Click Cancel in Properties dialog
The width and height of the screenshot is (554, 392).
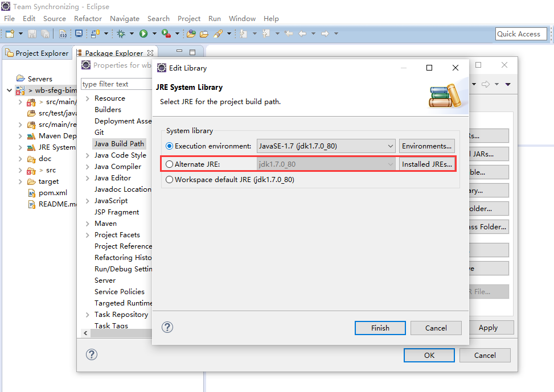(x=485, y=355)
